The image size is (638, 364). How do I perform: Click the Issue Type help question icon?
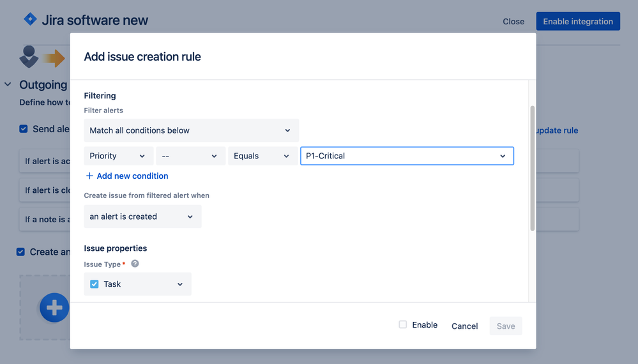point(135,264)
